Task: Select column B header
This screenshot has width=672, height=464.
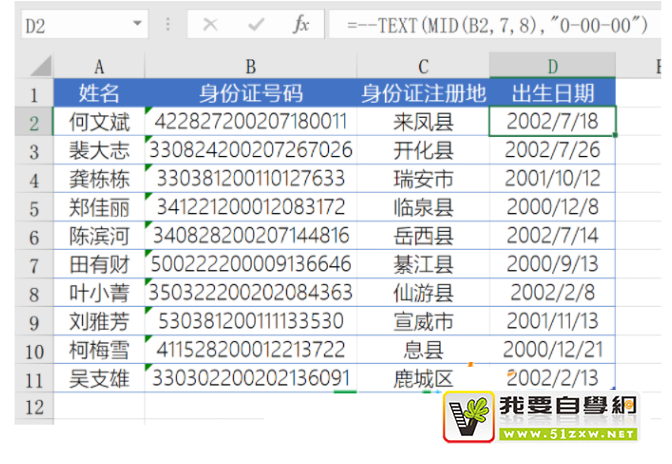Action: pos(250,66)
